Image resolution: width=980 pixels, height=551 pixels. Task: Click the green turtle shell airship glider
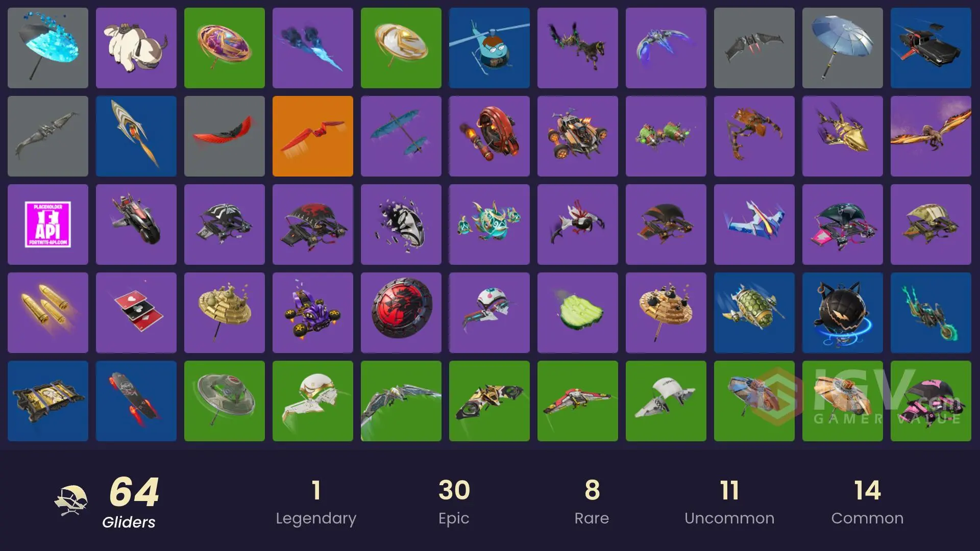coord(754,313)
